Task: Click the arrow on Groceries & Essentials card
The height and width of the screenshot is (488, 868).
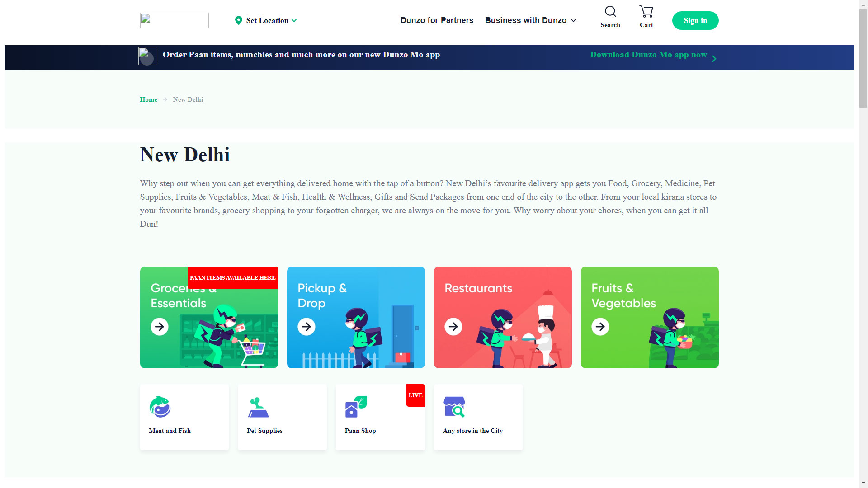Action: (160, 327)
